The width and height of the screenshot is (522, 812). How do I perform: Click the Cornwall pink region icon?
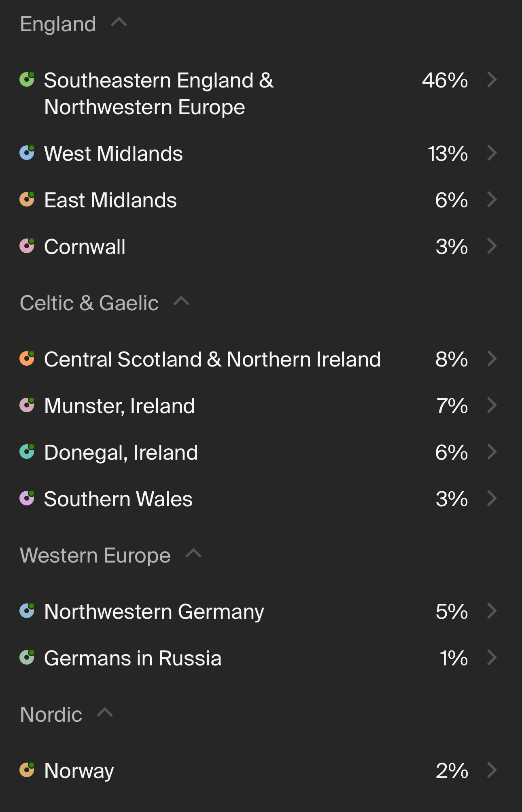click(x=27, y=246)
